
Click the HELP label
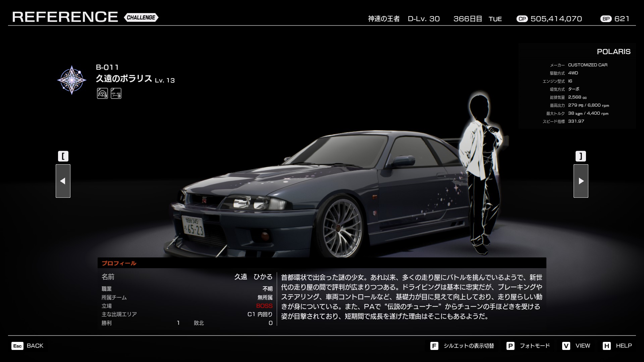point(624,346)
